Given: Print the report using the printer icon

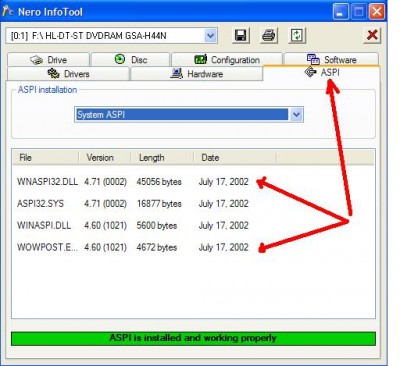Looking at the screenshot, I should click(269, 35).
